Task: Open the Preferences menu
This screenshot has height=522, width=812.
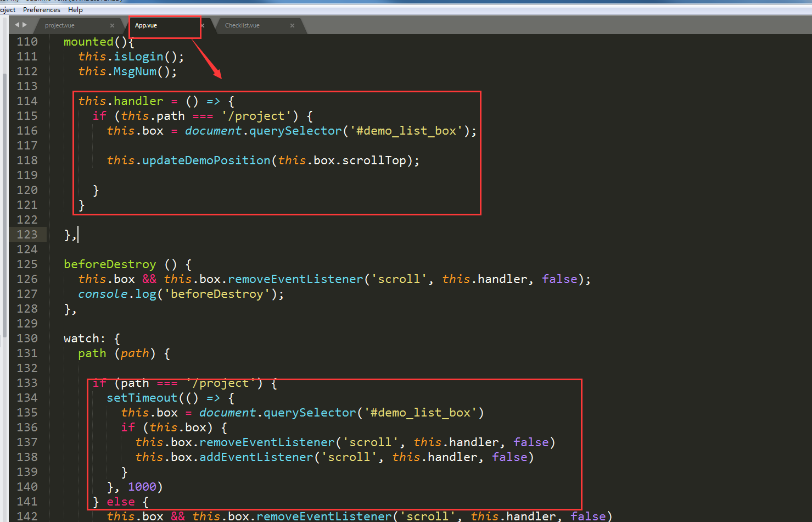Action: pos(42,10)
